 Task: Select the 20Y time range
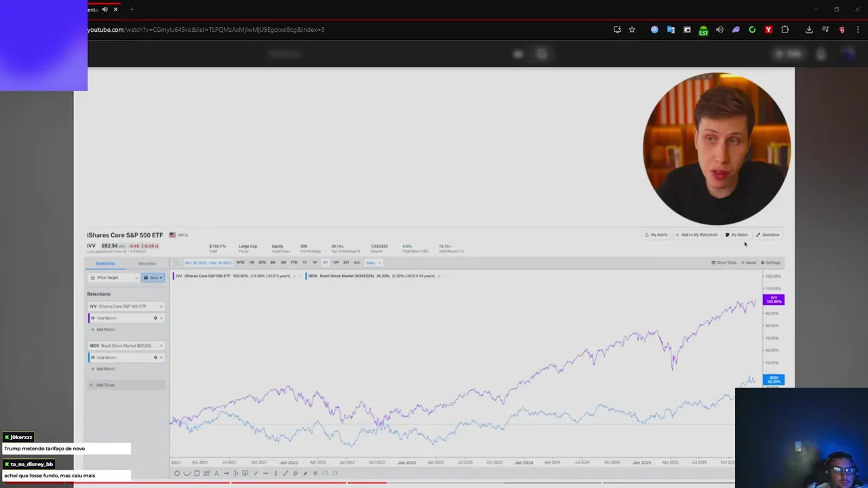click(346, 262)
